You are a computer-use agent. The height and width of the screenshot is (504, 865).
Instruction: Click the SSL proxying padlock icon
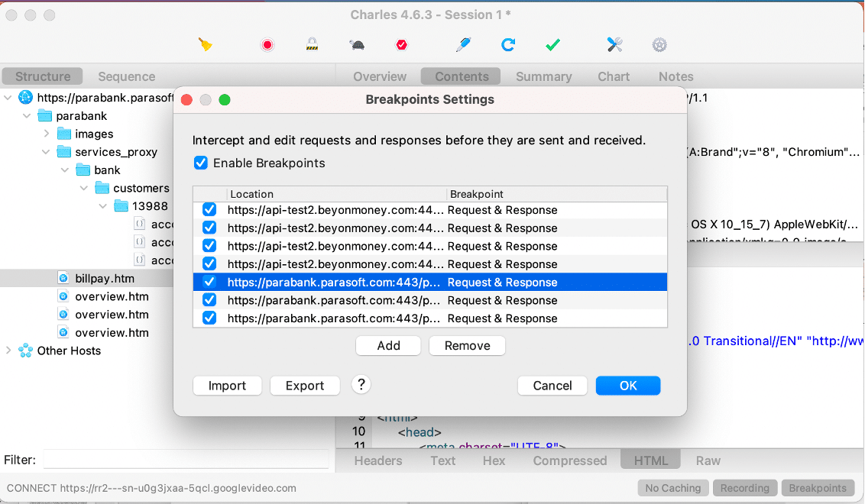(x=312, y=45)
